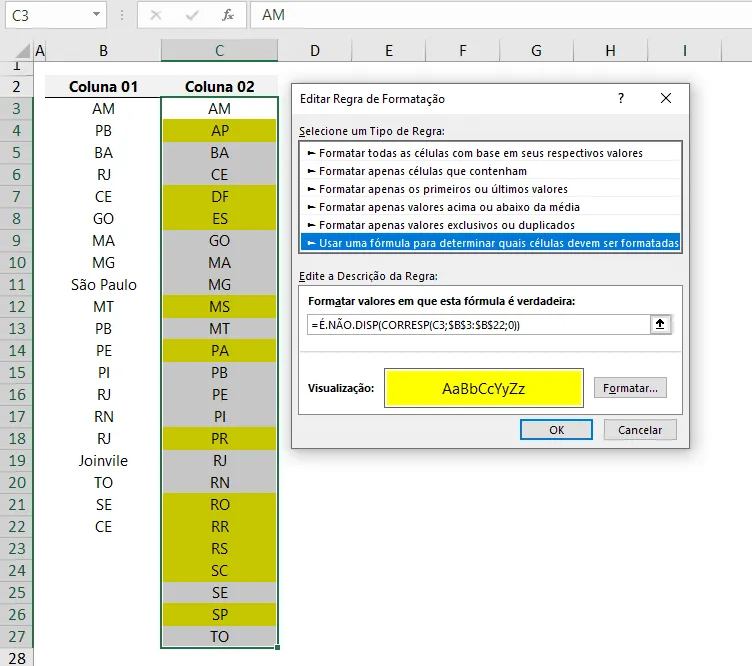This screenshot has width=752, height=666.
Task: Click the Cancelar button
Action: 640,430
